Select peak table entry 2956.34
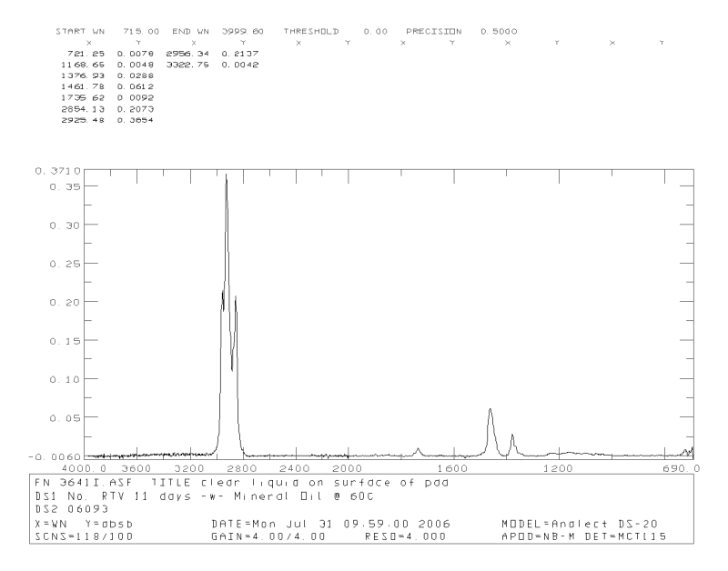This screenshot has height=571, width=728. coord(187,54)
